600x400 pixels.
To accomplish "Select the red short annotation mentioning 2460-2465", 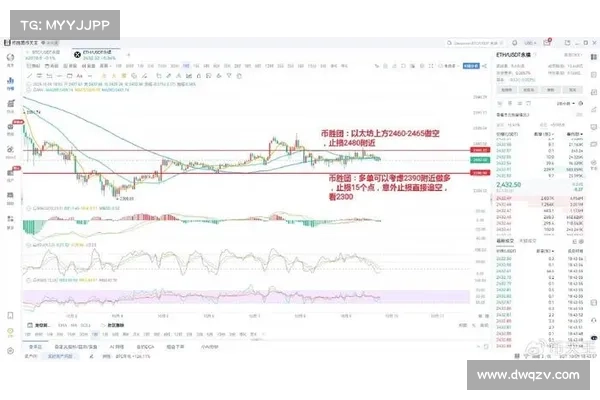I will click(380, 138).
